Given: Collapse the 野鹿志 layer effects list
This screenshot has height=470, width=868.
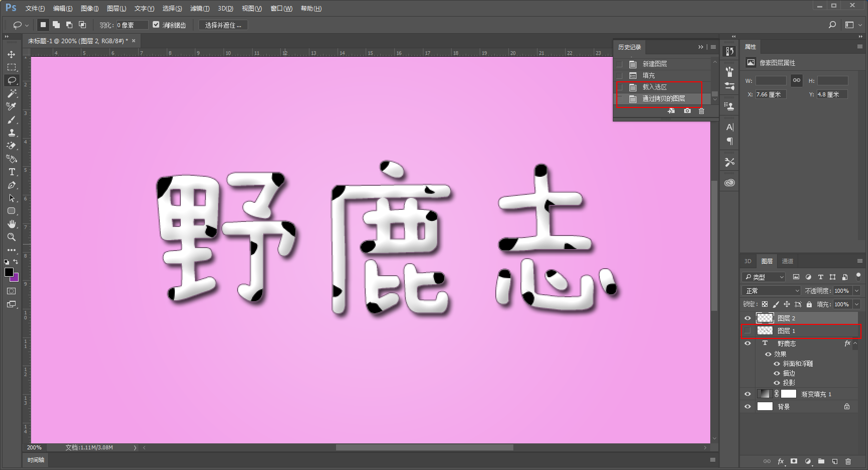Looking at the screenshot, I should pos(855,343).
